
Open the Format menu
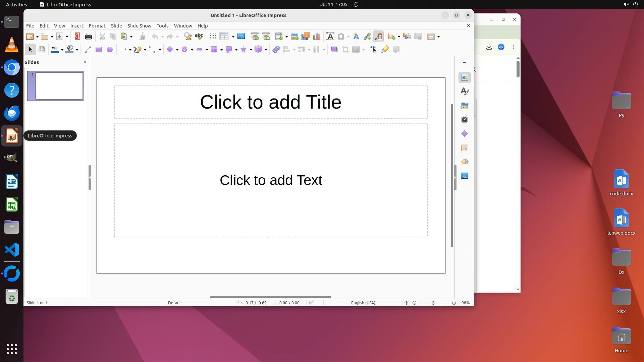point(97,26)
